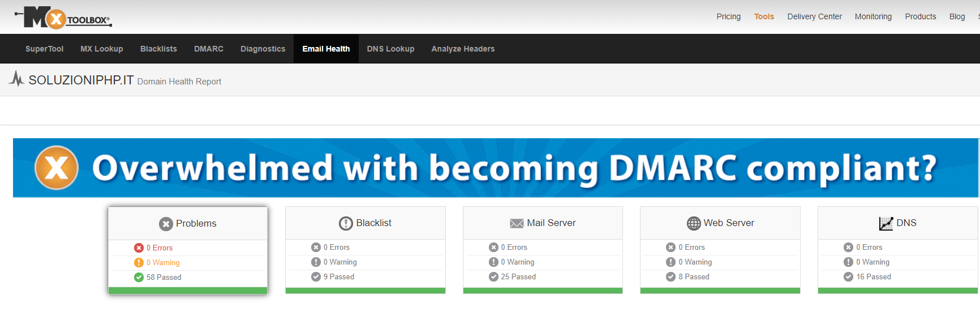980x315 pixels.
Task: Open the Diagnostics tab
Action: point(263,49)
